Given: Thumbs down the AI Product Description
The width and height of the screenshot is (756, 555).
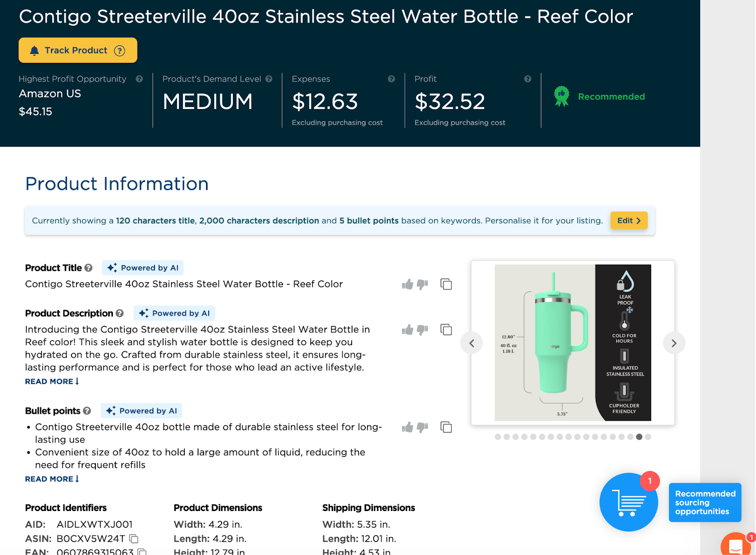Looking at the screenshot, I should coord(422,330).
